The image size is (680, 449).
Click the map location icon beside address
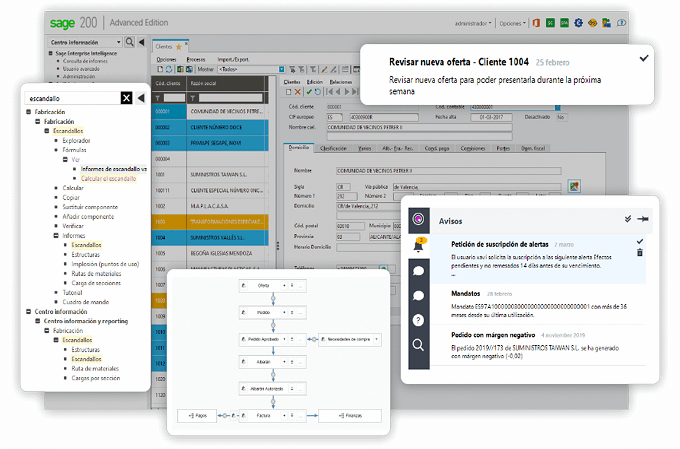click(x=574, y=186)
